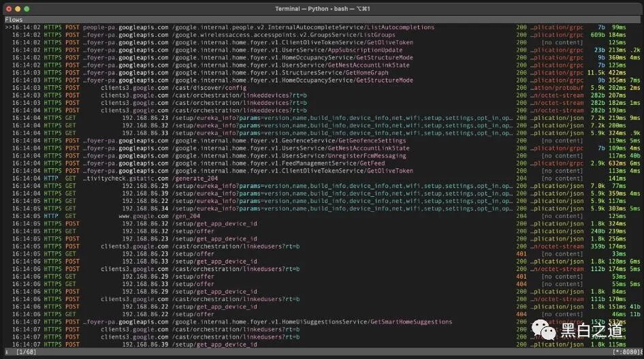Close the Terminal window with red button
Screen dimensions: 644x359
[9, 9]
